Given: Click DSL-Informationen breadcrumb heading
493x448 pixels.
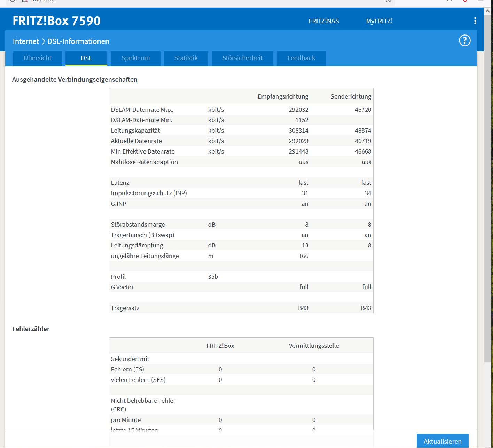Looking at the screenshot, I should [78, 41].
